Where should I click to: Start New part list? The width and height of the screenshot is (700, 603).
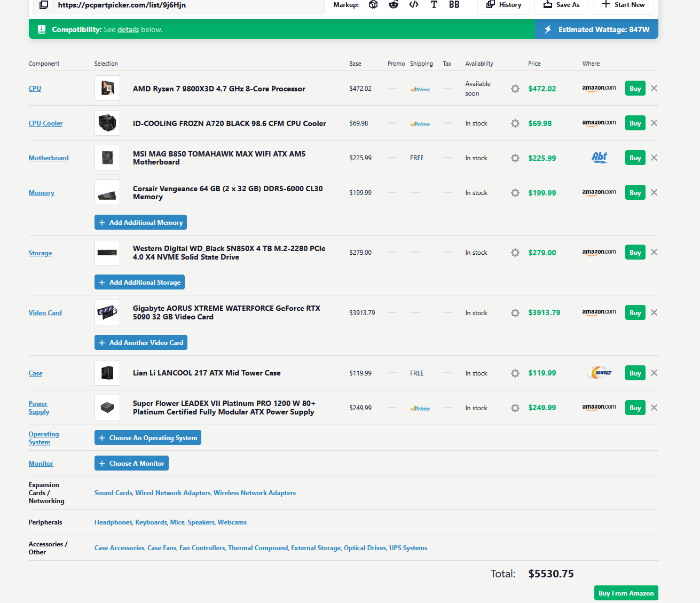pyautogui.click(x=623, y=5)
